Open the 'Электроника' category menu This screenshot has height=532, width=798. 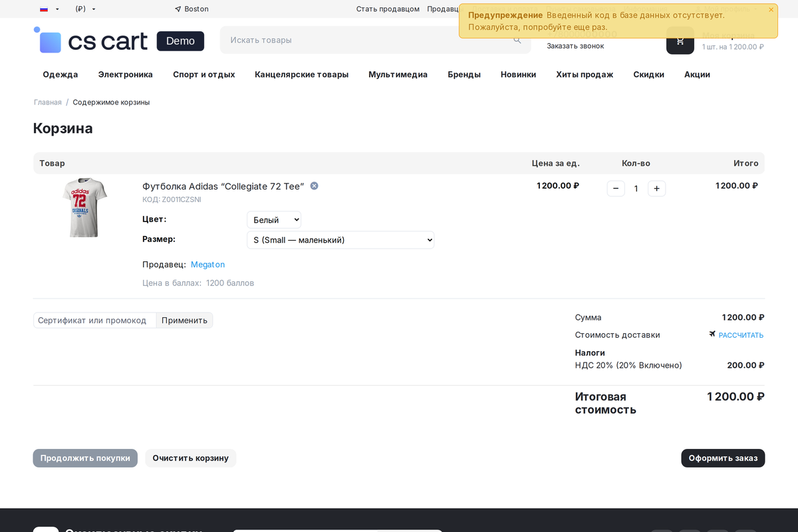pos(126,74)
